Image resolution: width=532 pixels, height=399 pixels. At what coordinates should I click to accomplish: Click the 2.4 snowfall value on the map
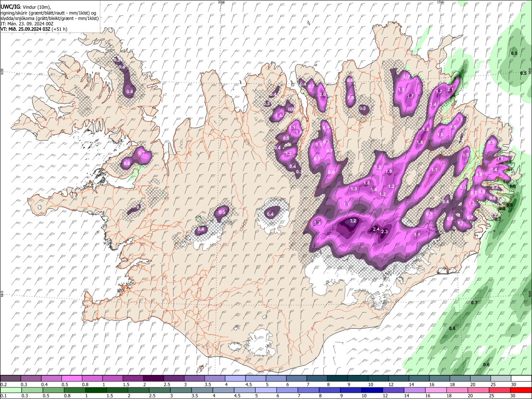click(x=376, y=229)
